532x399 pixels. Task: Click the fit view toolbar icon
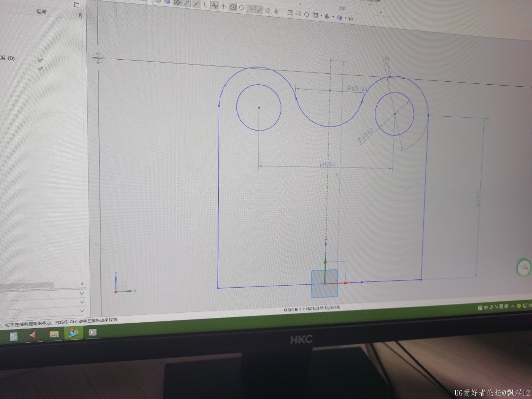pyautogui.click(x=298, y=14)
